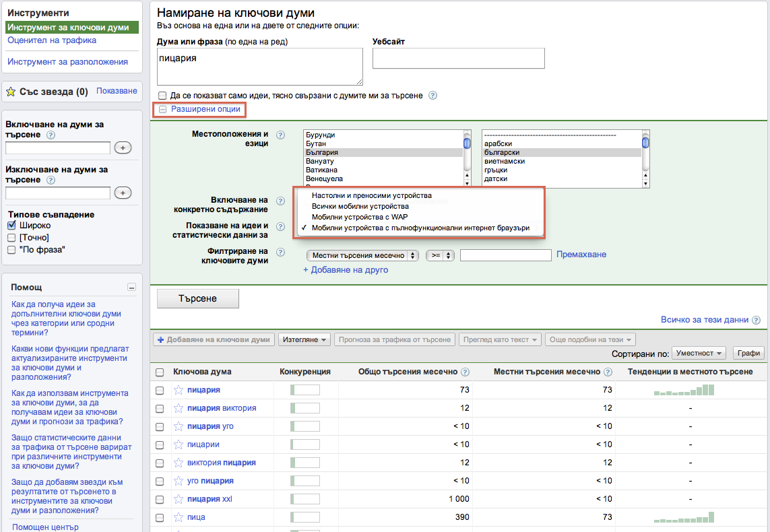The image size is (770, 532).
Task: Check the "По фраза" match type
Action: (11, 250)
